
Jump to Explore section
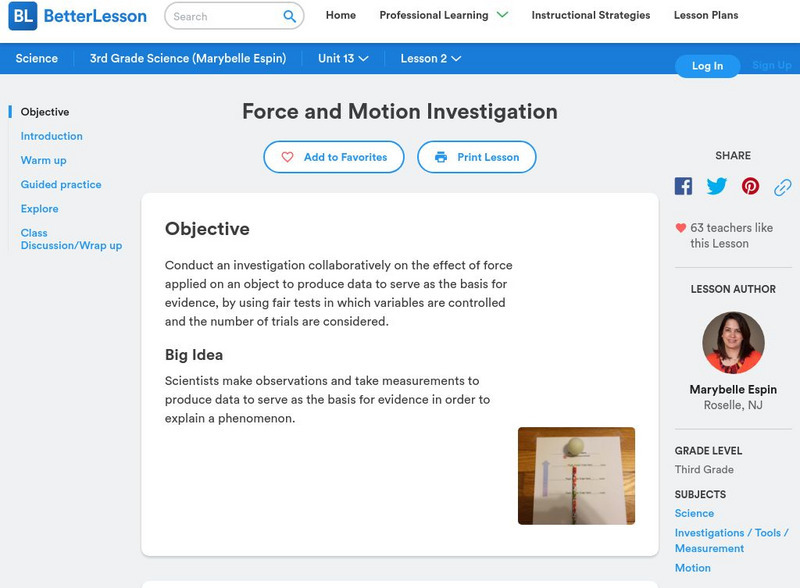(39, 209)
